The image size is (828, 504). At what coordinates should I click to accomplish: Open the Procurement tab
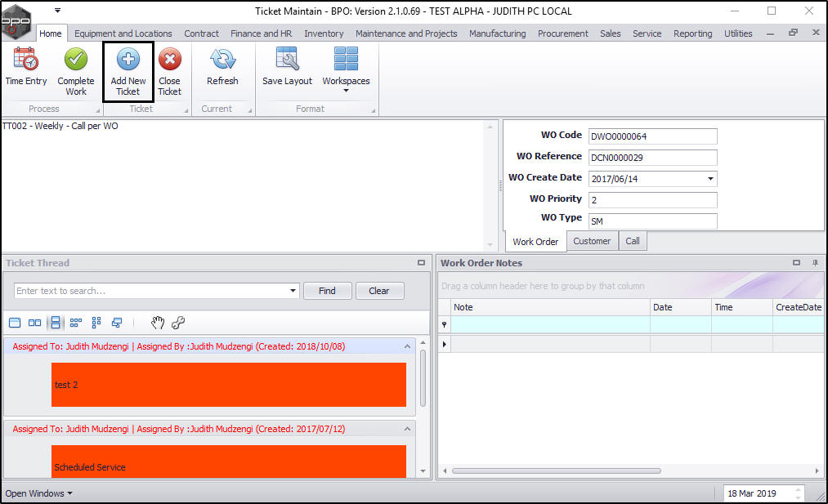point(563,33)
